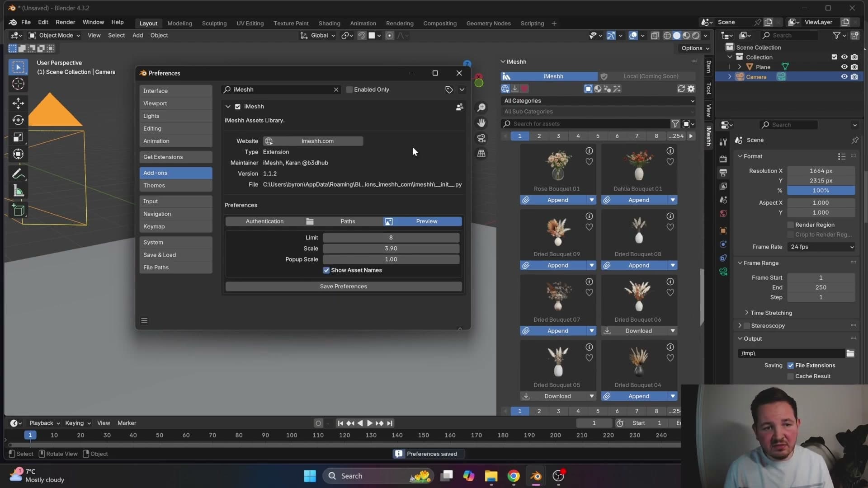Open Preferences hamburger menu icon
The width and height of the screenshot is (868, 488).
tap(144, 321)
